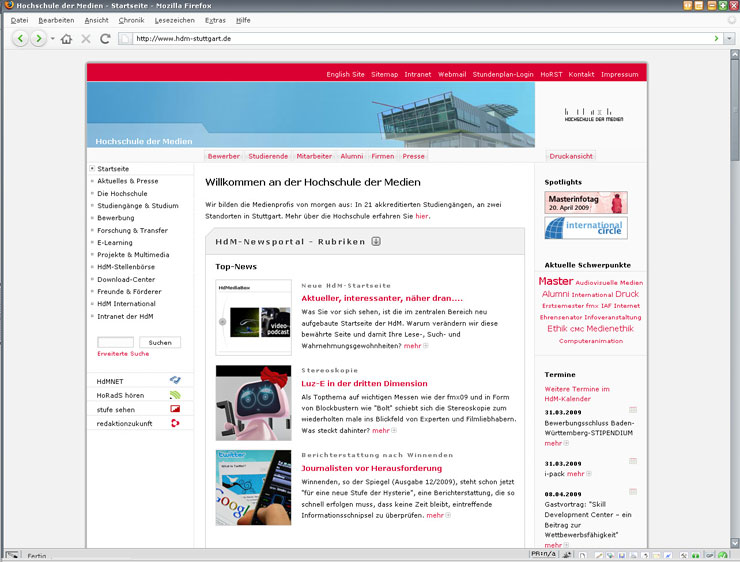Select the Alumni tab
Screen dimensions: 740x562
coord(352,156)
